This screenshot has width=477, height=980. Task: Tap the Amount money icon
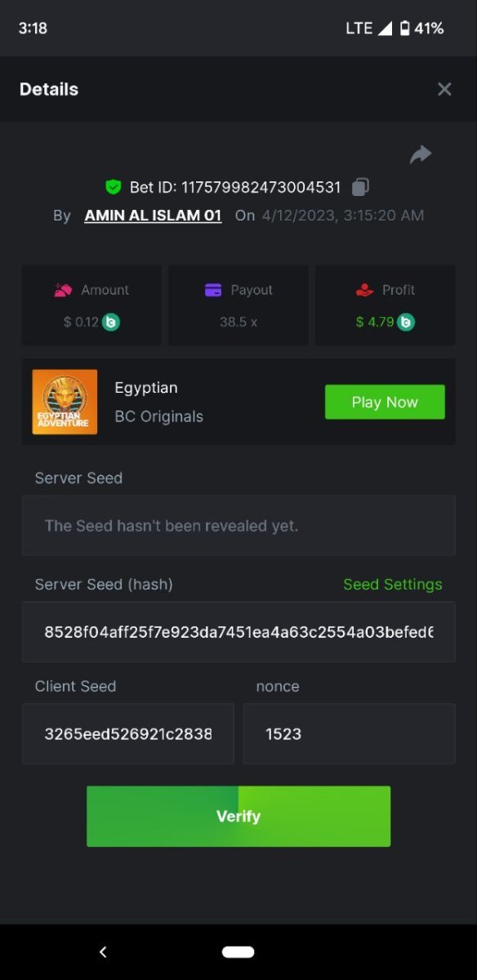coord(63,290)
